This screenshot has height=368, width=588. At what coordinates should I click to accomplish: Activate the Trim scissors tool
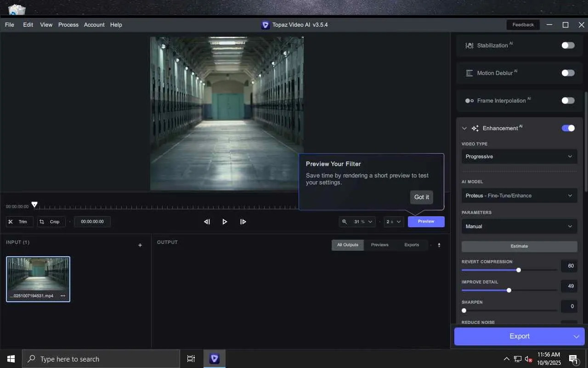click(x=19, y=222)
